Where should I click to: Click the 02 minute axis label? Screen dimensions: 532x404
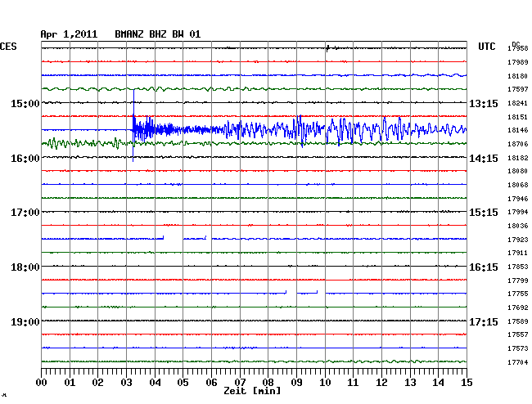(x=97, y=383)
